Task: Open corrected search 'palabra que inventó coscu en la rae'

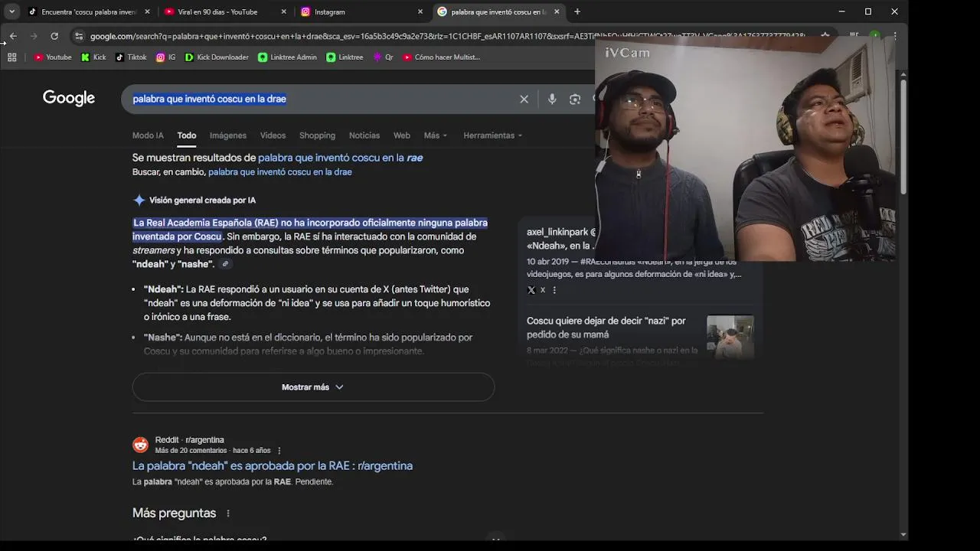Action: (340, 158)
